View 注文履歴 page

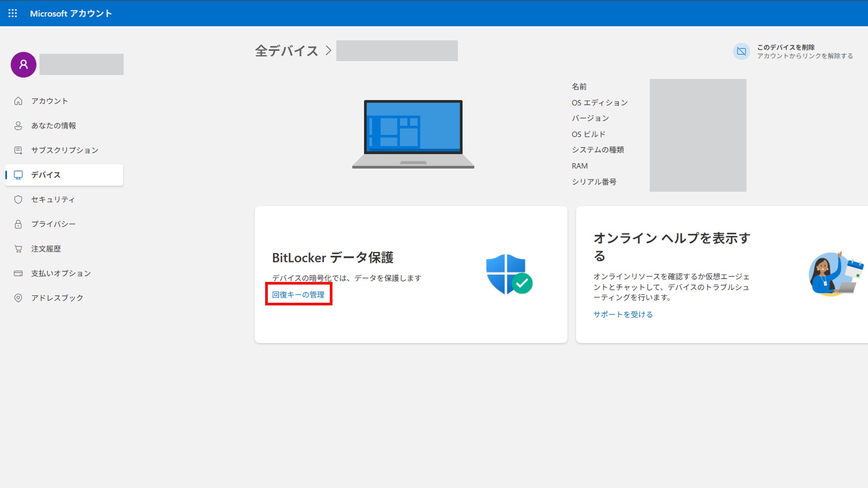[x=64, y=249]
